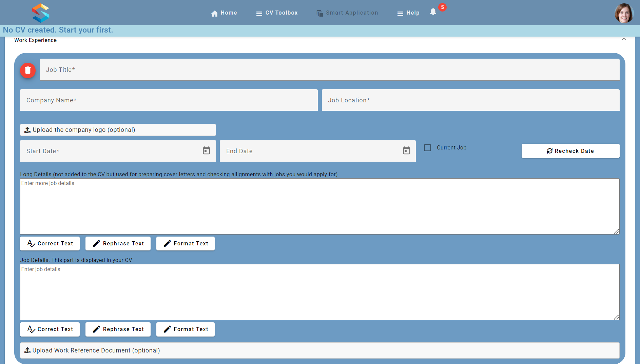The width and height of the screenshot is (640, 364).
Task: Click Correct Text under Job Details
Action: (50, 329)
